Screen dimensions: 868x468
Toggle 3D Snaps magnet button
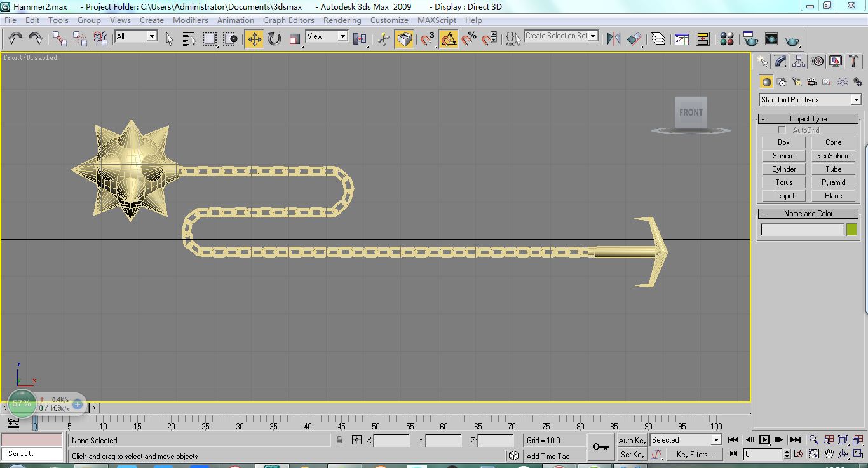(428, 39)
